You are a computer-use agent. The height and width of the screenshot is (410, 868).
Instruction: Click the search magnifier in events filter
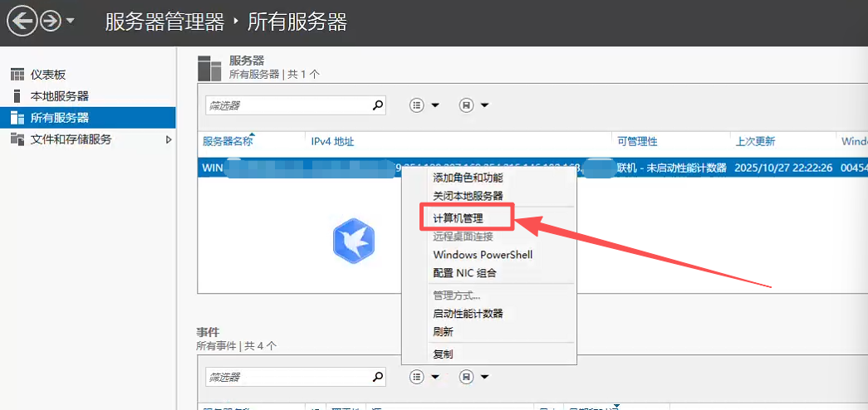[x=378, y=377]
